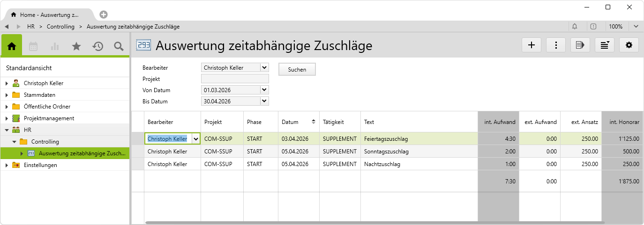Screen dimensions: 644x225
Task: Sort by the Datum column header
Action: (298, 122)
